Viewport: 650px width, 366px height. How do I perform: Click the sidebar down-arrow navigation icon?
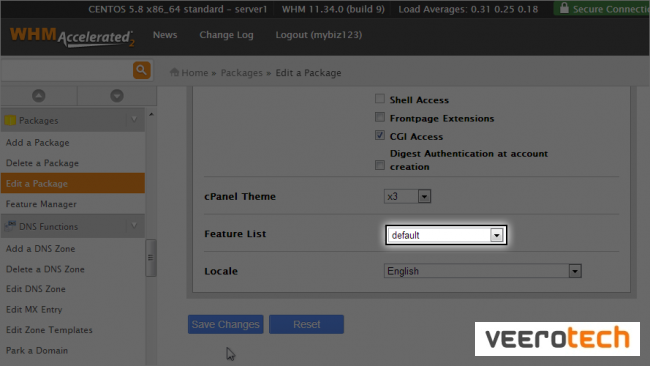click(x=117, y=96)
